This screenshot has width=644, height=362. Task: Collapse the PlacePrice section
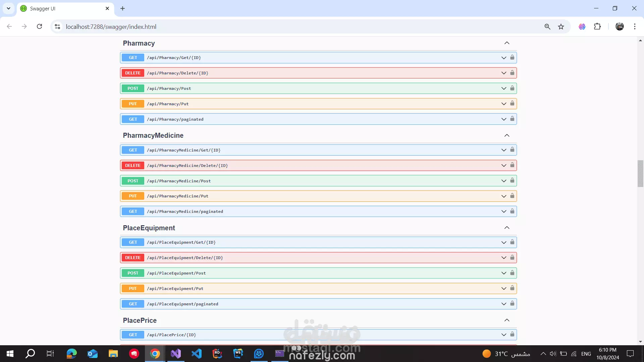pos(507,320)
